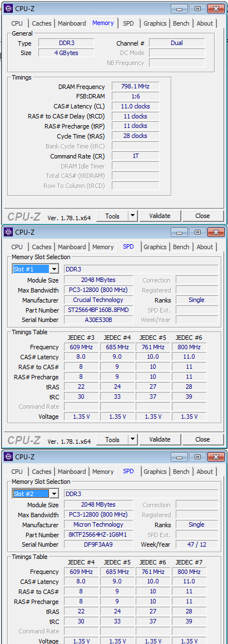Open CPU tab in the Memory window

(17, 23)
